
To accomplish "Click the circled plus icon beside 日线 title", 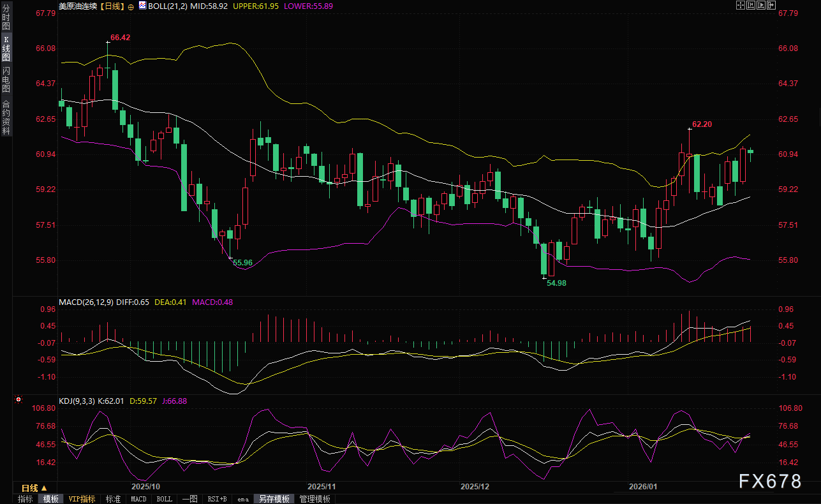I will click(131, 6).
